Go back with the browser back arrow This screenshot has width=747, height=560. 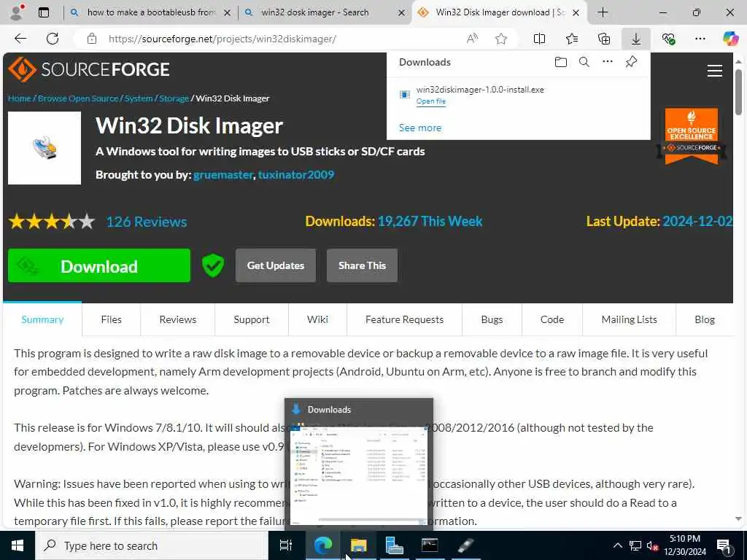coord(20,39)
